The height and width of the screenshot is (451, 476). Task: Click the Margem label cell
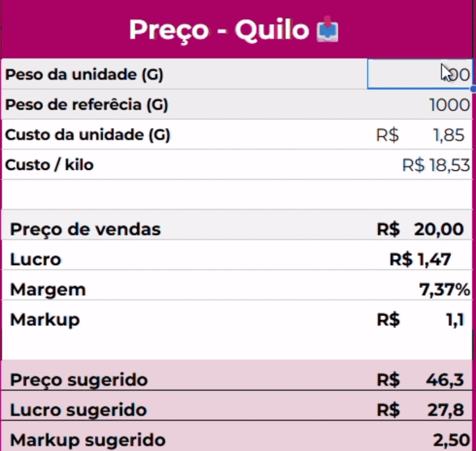click(x=48, y=290)
